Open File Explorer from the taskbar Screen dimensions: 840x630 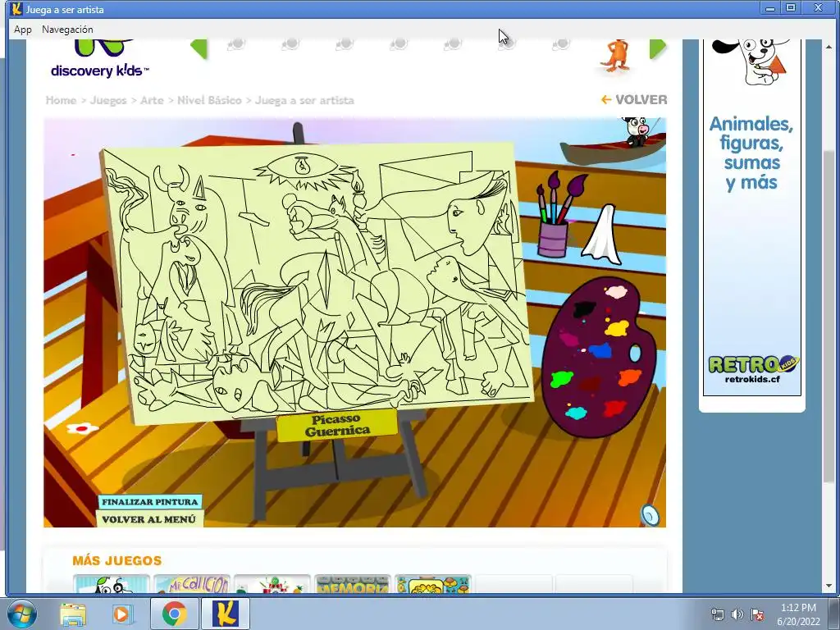[x=73, y=614]
